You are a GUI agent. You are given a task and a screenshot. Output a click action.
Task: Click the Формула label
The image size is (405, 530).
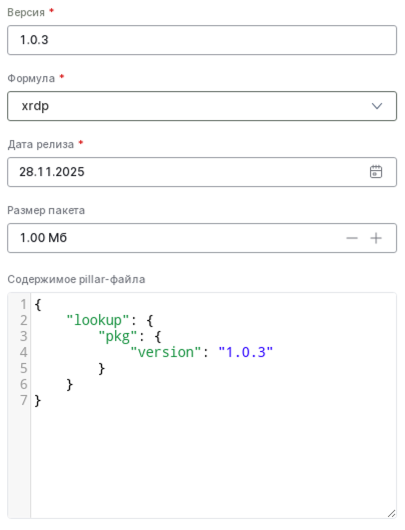31,78
